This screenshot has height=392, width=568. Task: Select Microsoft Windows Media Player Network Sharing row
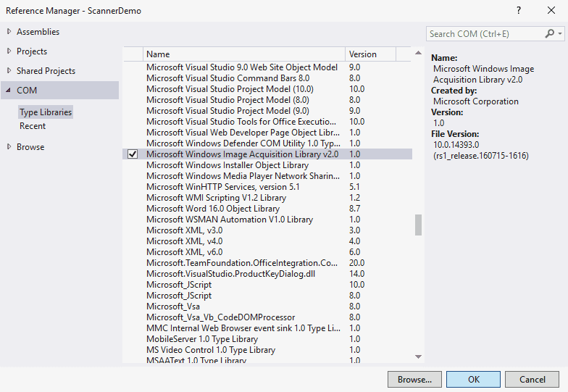pyautogui.click(x=267, y=175)
